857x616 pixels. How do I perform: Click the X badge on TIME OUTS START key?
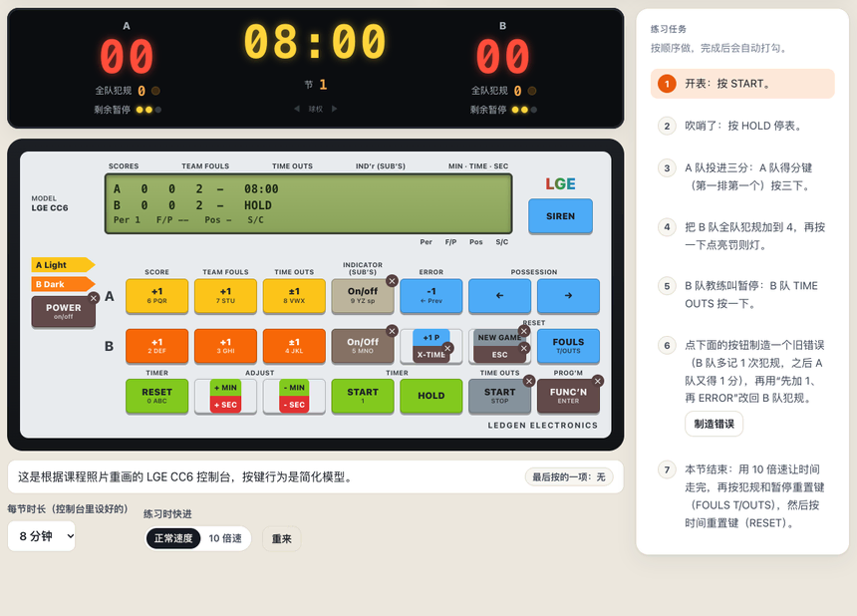[529, 381]
